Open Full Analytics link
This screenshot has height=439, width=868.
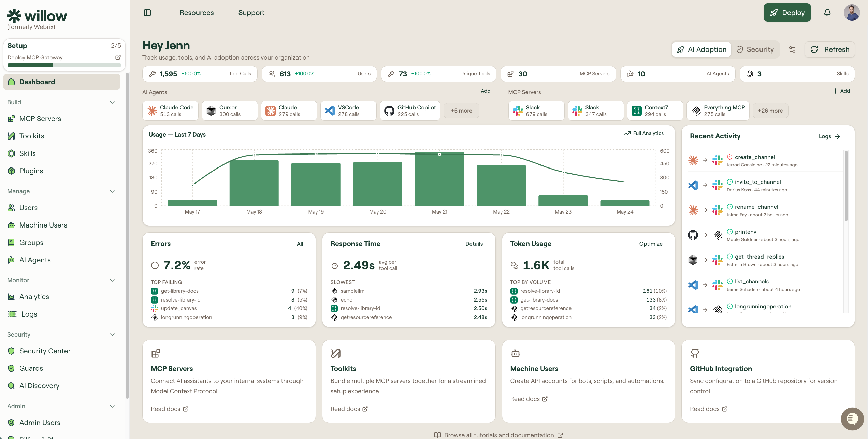643,133
